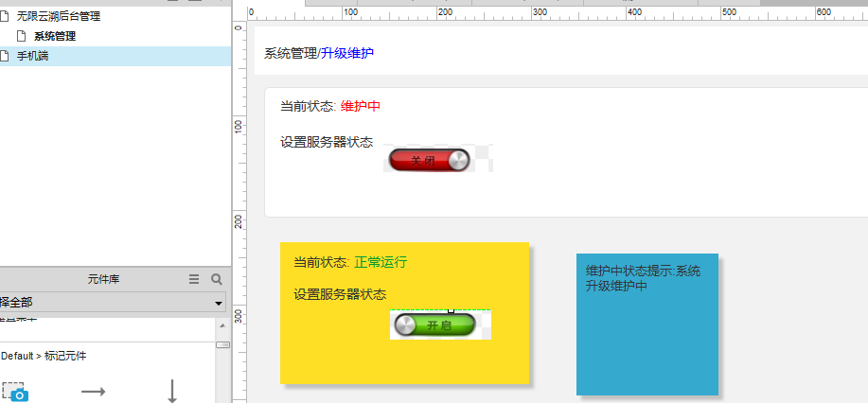This screenshot has width=868, height=403.
Task: Select the 手机端 page
Action: 33,56
